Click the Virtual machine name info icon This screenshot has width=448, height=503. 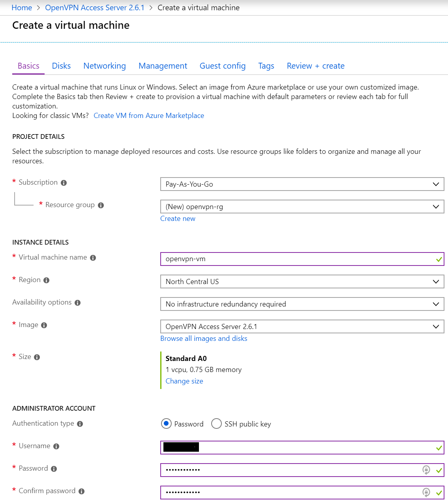coord(93,258)
